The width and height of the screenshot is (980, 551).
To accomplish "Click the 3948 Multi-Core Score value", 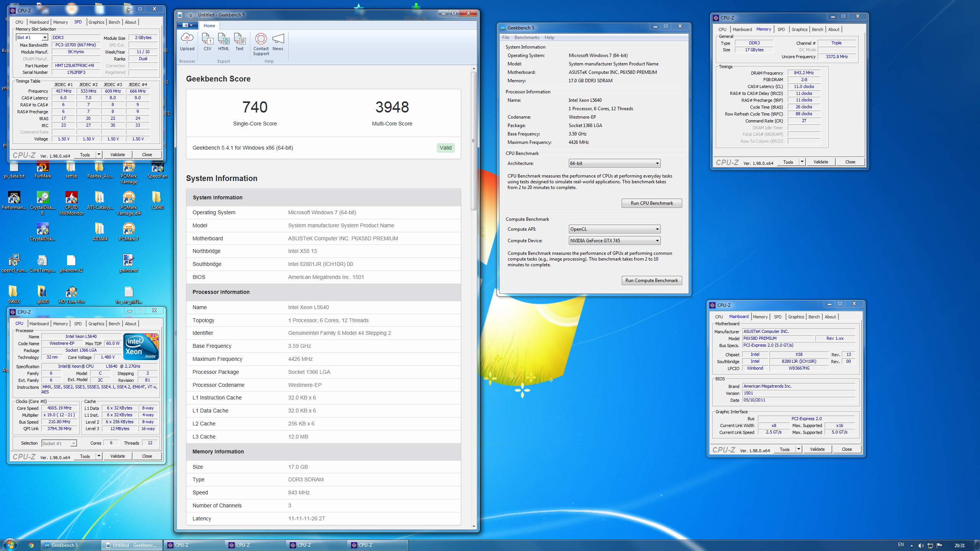I will click(392, 107).
